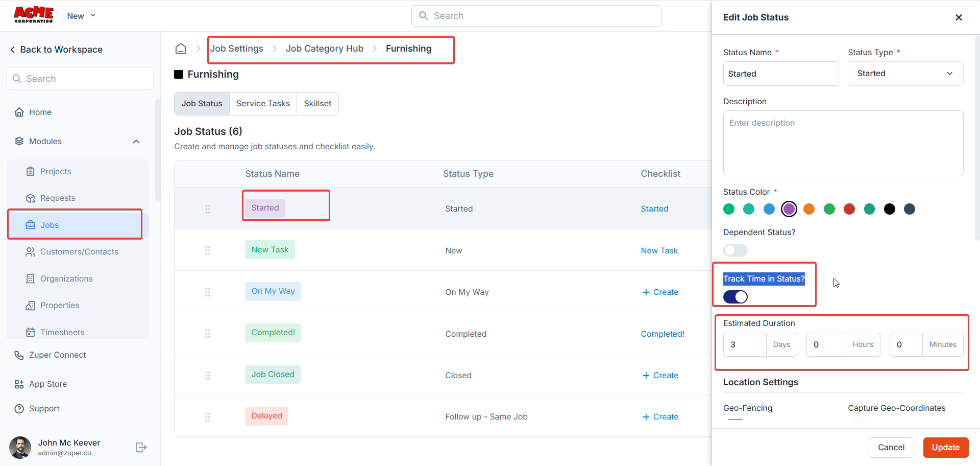Click the Started status badge in the table
Image resolution: width=980 pixels, height=466 pixels.
tap(265, 208)
